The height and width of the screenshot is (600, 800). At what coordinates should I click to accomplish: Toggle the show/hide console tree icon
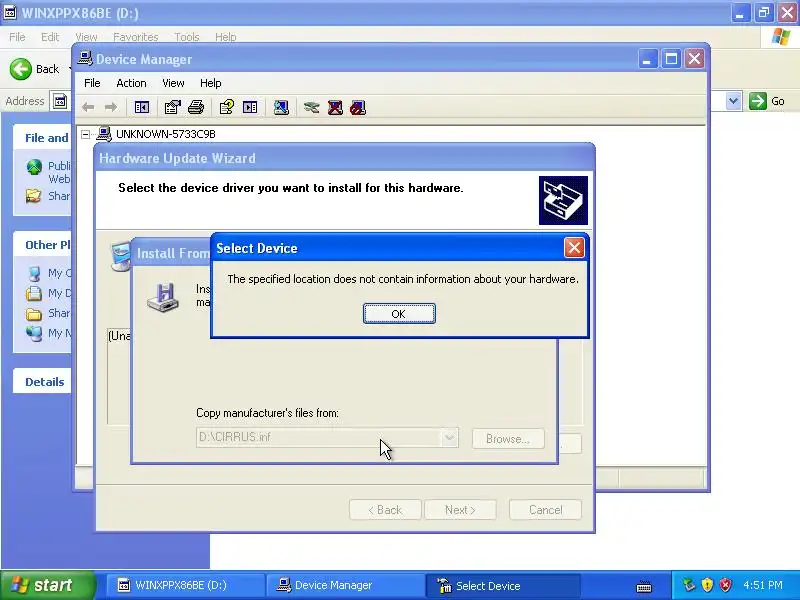pos(141,107)
